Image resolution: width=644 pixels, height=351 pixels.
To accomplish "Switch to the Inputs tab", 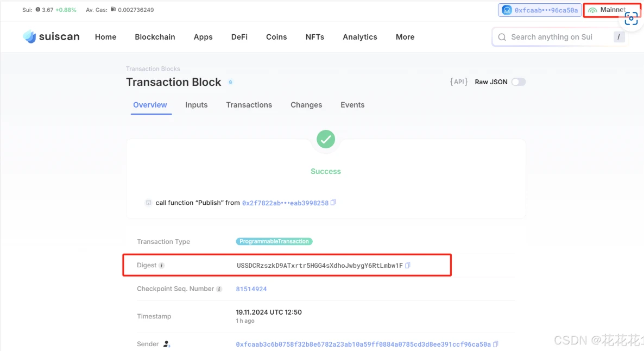I will point(196,105).
